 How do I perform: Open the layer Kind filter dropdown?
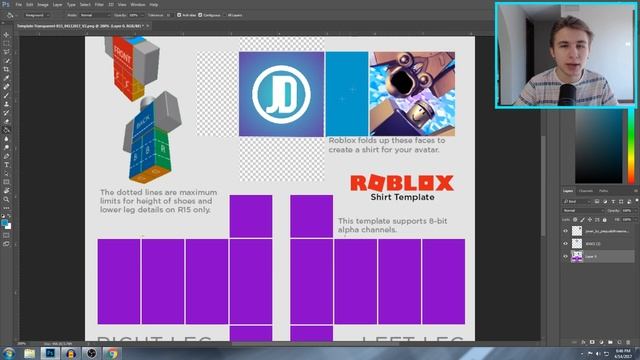577,202
